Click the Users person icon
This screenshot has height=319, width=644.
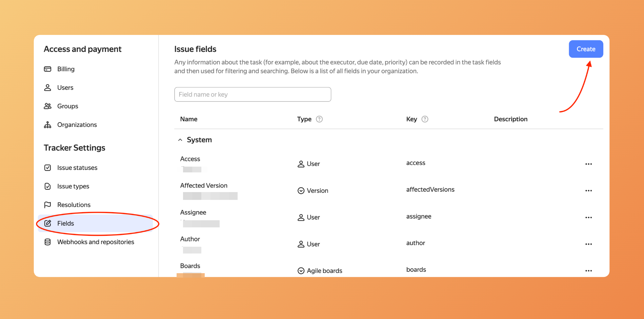47,88
